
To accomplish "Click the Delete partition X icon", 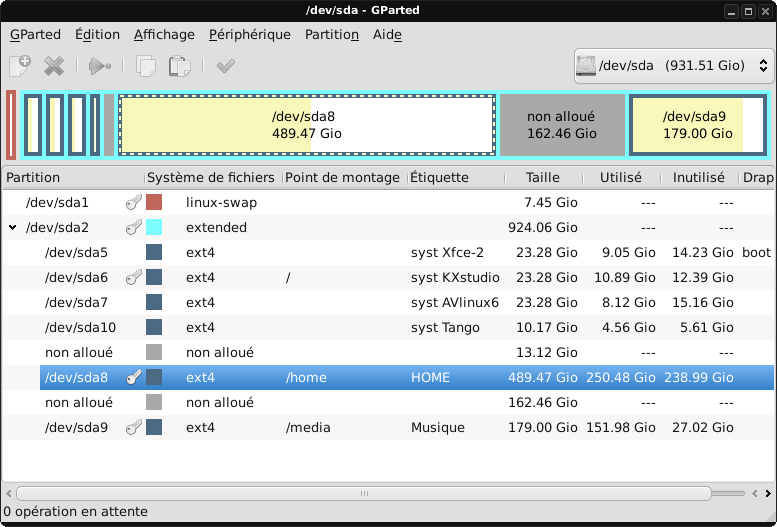I will pyautogui.click(x=54, y=65).
